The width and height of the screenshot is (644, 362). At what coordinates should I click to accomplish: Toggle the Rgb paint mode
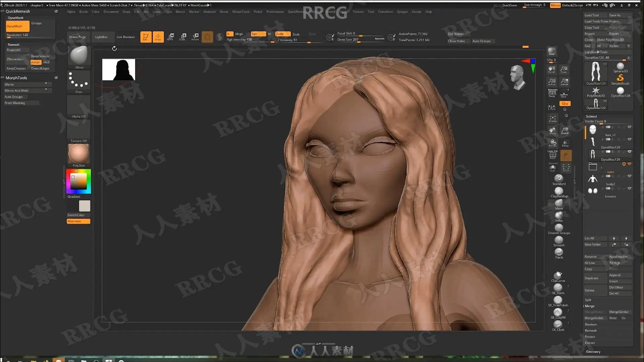pyautogui.click(x=258, y=34)
